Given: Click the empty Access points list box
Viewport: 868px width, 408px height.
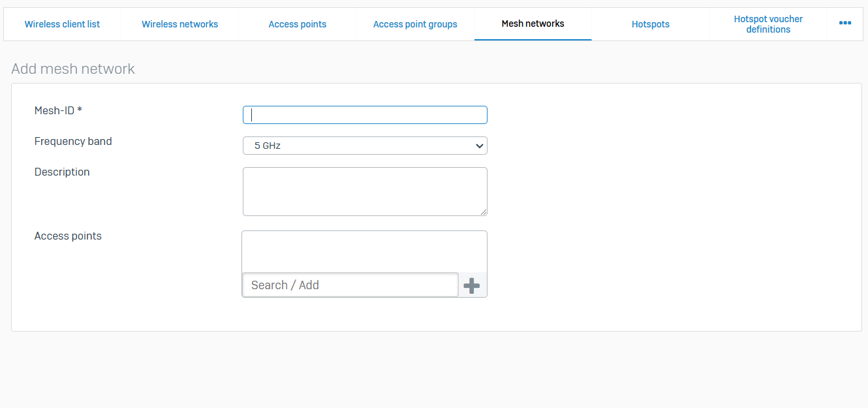Looking at the screenshot, I should point(364,251).
